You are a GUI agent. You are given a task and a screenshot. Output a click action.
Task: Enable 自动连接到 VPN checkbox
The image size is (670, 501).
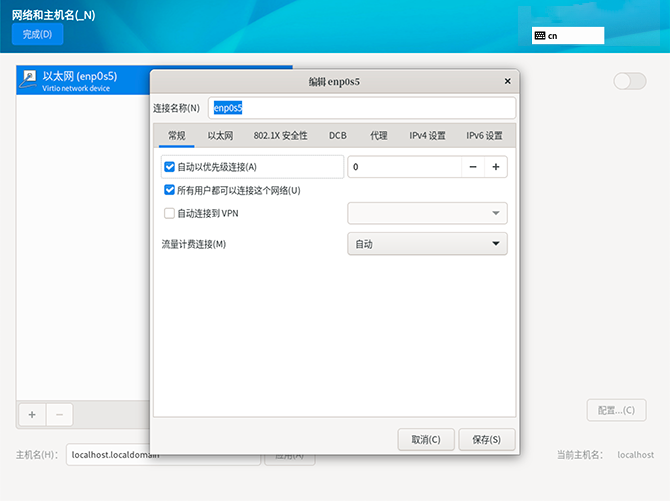[169, 213]
